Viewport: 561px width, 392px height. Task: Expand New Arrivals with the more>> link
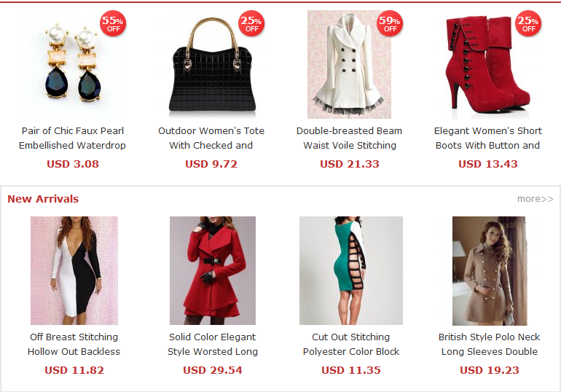535,199
